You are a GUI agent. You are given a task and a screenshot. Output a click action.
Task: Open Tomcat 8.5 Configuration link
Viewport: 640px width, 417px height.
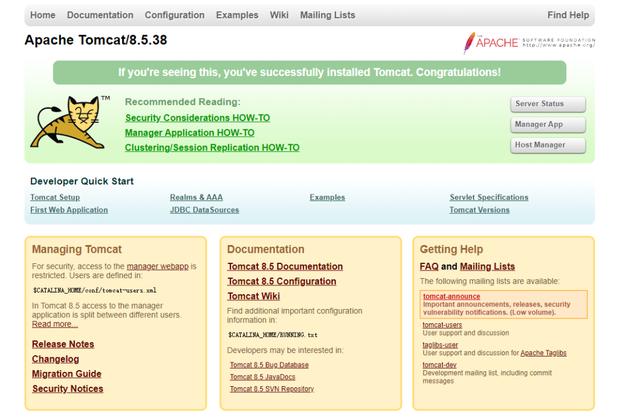point(282,282)
